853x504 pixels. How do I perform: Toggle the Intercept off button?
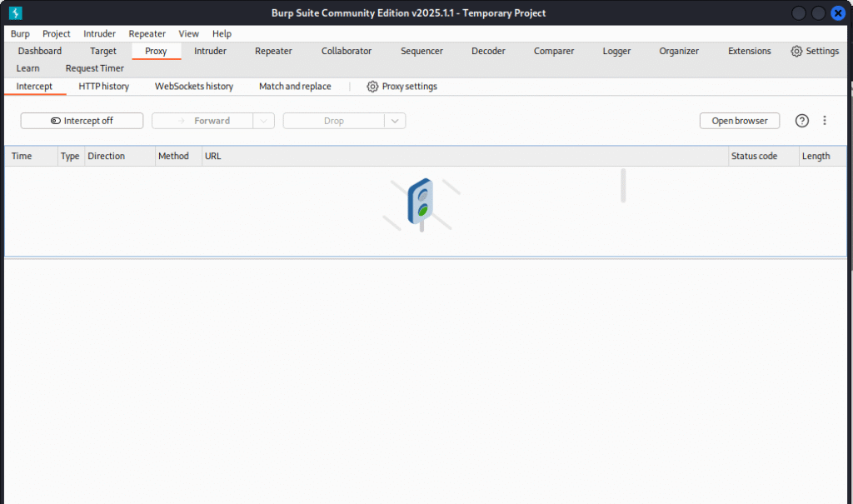pos(82,121)
